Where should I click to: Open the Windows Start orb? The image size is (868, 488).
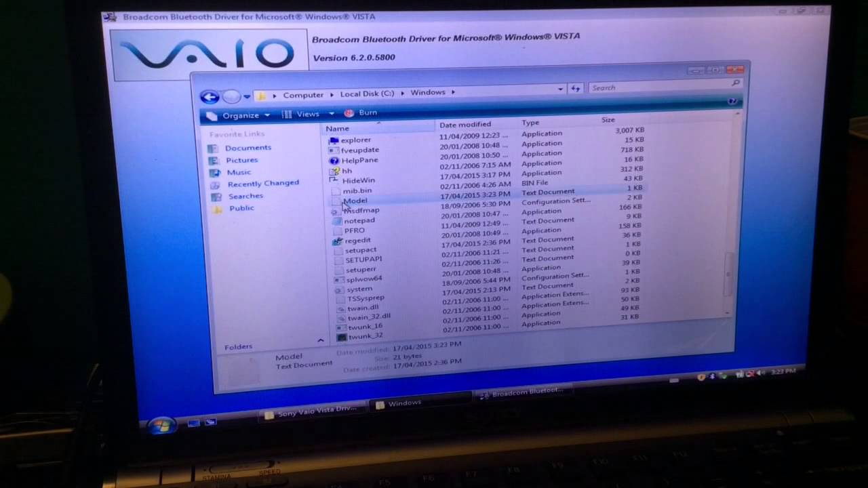[x=161, y=426]
